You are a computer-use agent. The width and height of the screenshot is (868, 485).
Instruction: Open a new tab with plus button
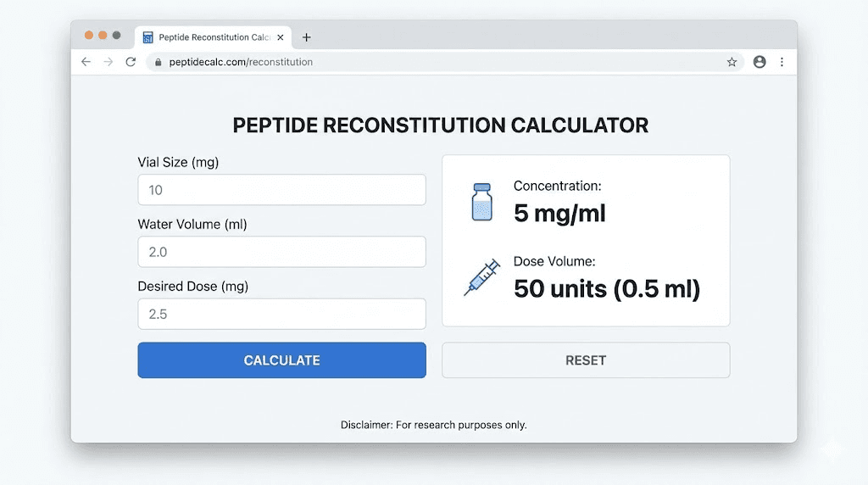click(x=306, y=37)
